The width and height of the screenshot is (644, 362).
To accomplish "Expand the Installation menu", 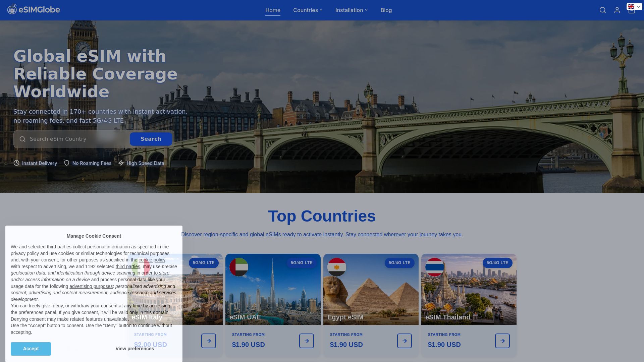I will point(352,10).
